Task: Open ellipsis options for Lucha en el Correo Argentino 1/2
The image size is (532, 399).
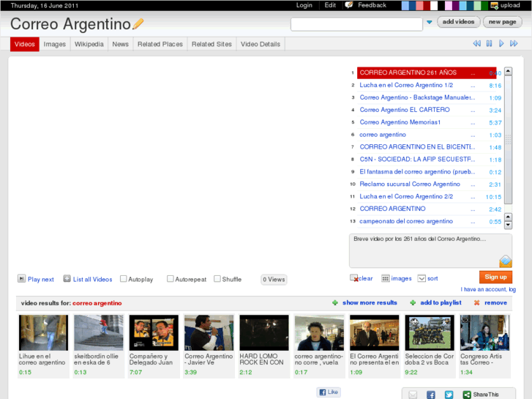Action: [x=473, y=86]
